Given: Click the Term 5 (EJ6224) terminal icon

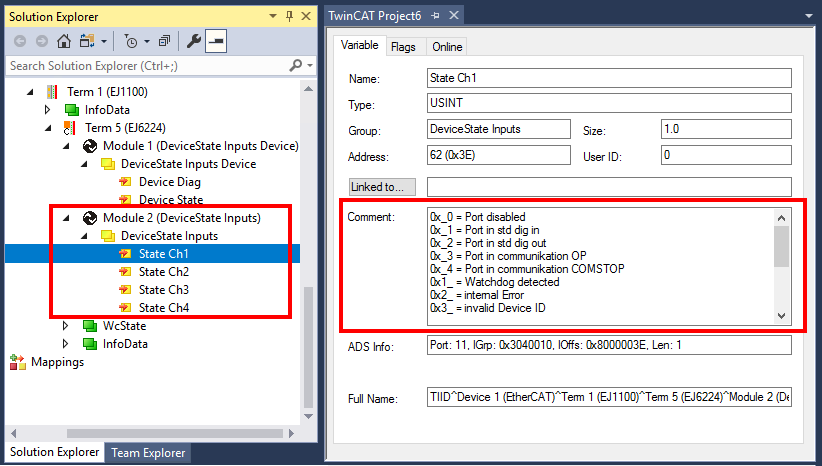Looking at the screenshot, I should point(69,128).
